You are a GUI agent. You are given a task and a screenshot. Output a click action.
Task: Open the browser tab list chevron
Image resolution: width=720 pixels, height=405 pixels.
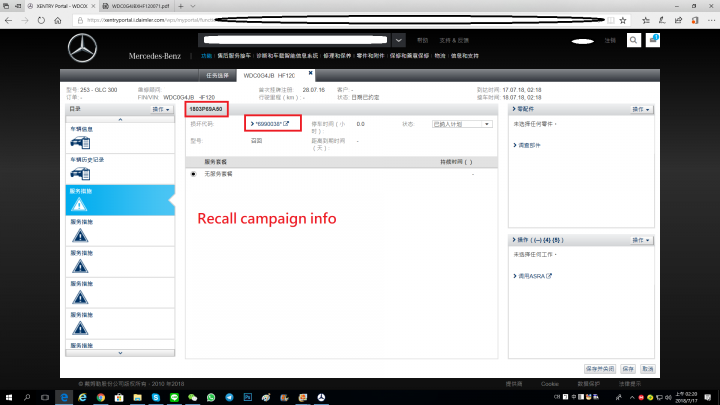tap(193, 6)
